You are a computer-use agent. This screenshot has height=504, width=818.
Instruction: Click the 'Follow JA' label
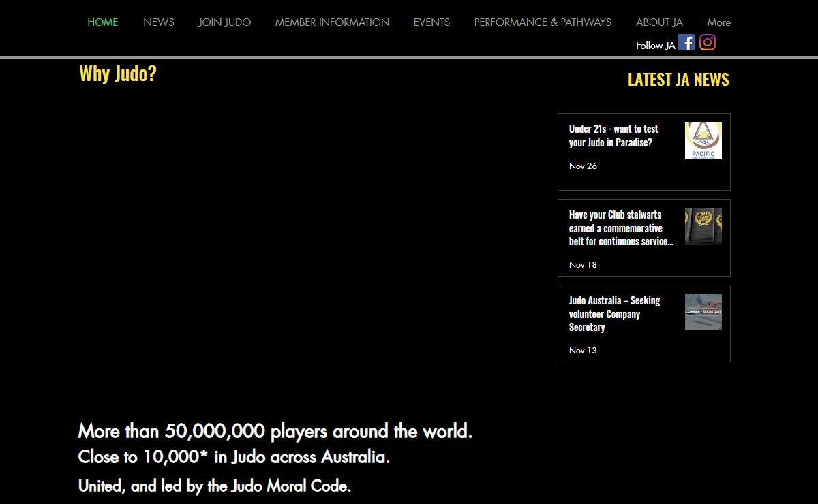pyautogui.click(x=656, y=45)
